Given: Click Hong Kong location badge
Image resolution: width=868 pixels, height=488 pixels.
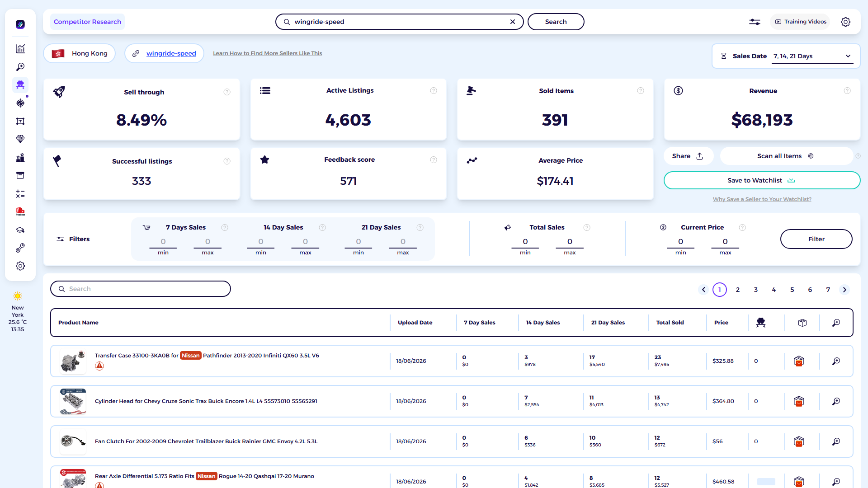Looking at the screenshot, I should coord(80,53).
